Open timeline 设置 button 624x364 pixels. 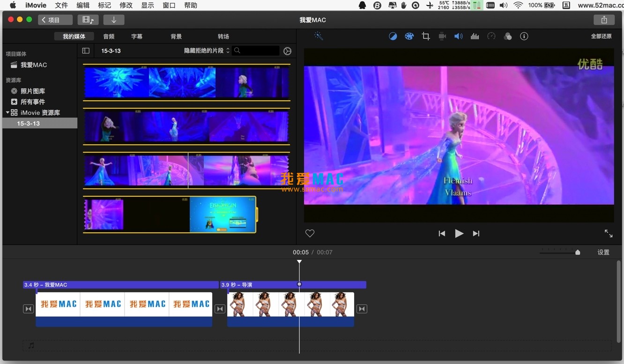click(x=603, y=252)
